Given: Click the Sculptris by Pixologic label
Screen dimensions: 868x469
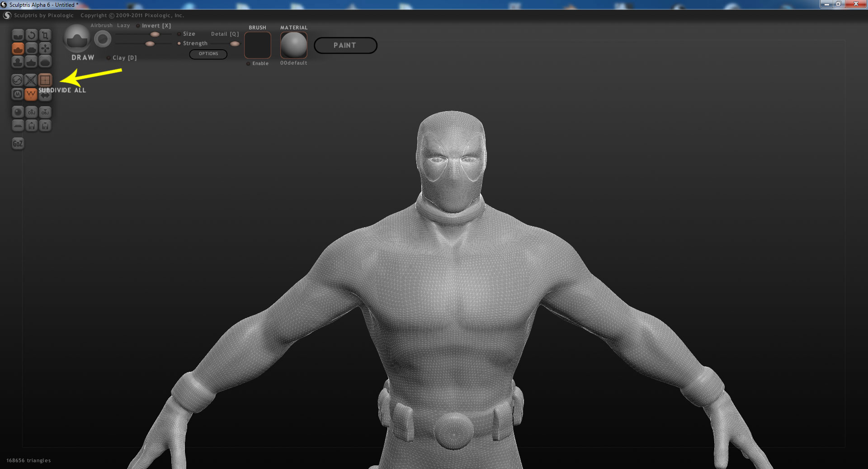Looking at the screenshot, I should [44, 15].
